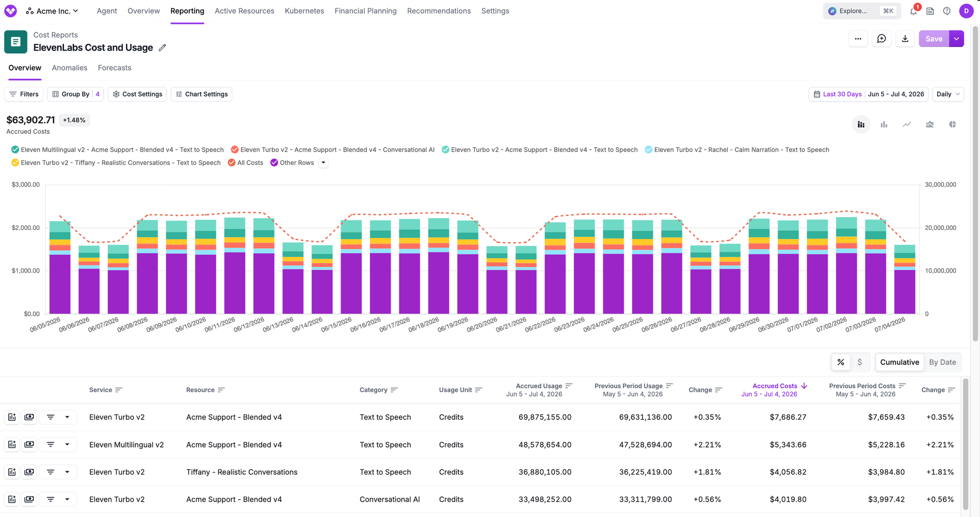Toggle Eleven Turbo v2 Acme Support Text to Speech legend
This screenshot has width=980, height=517.
[x=540, y=150]
